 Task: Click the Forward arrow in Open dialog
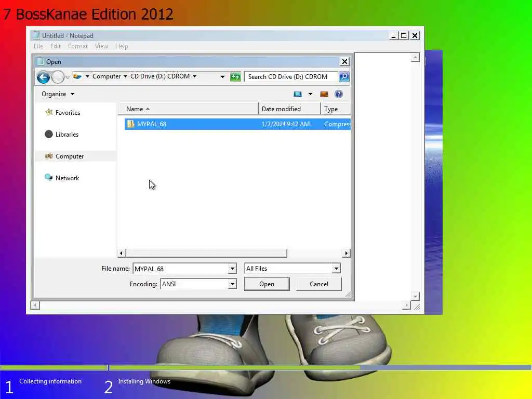pos(58,77)
